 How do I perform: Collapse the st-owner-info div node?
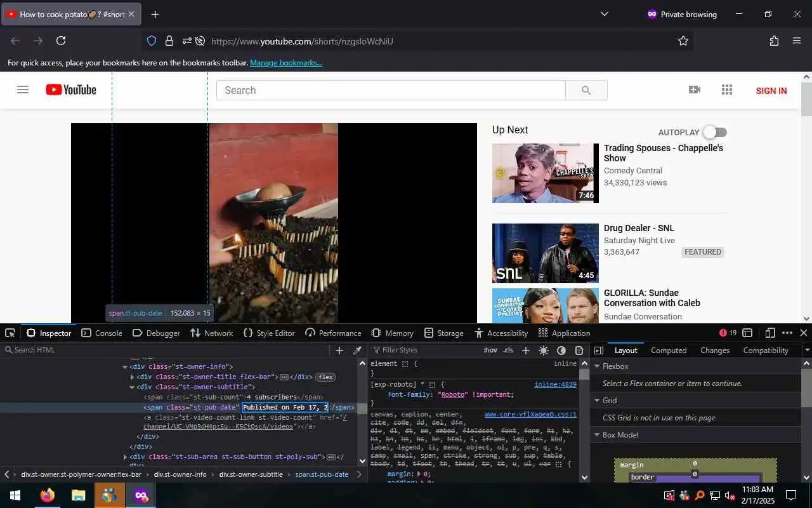tap(125, 367)
